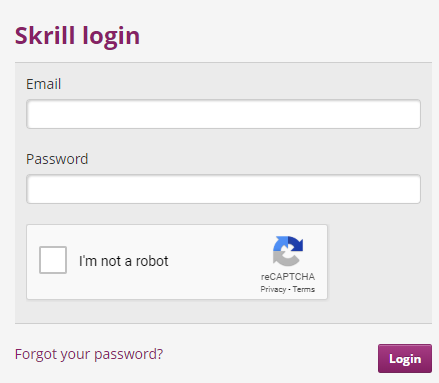Place cursor in the email address box
The image size is (439, 383).
223,114
